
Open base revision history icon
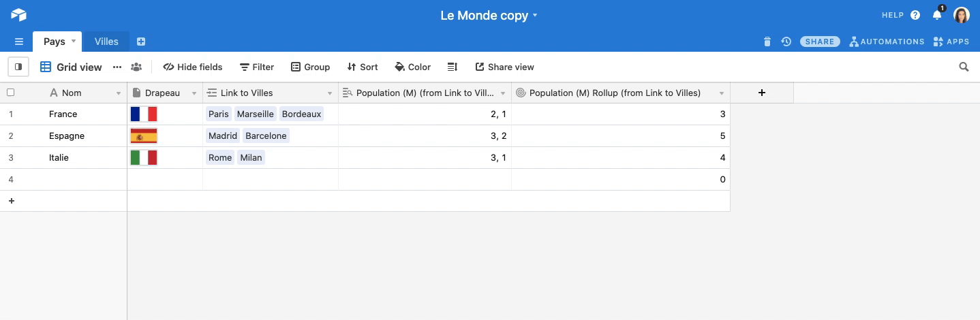click(786, 42)
